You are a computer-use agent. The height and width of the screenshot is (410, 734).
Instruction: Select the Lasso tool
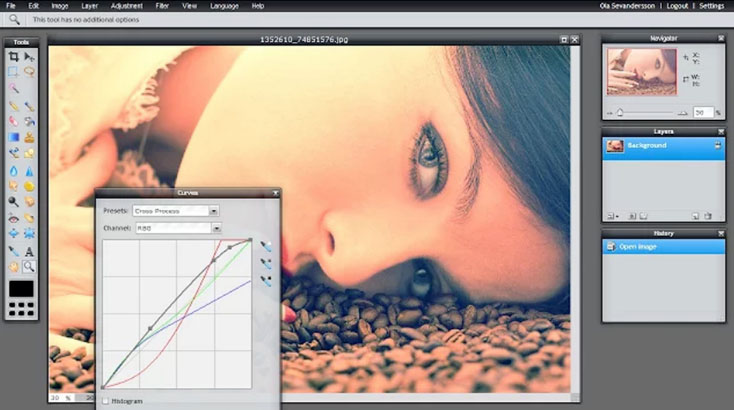coord(29,72)
